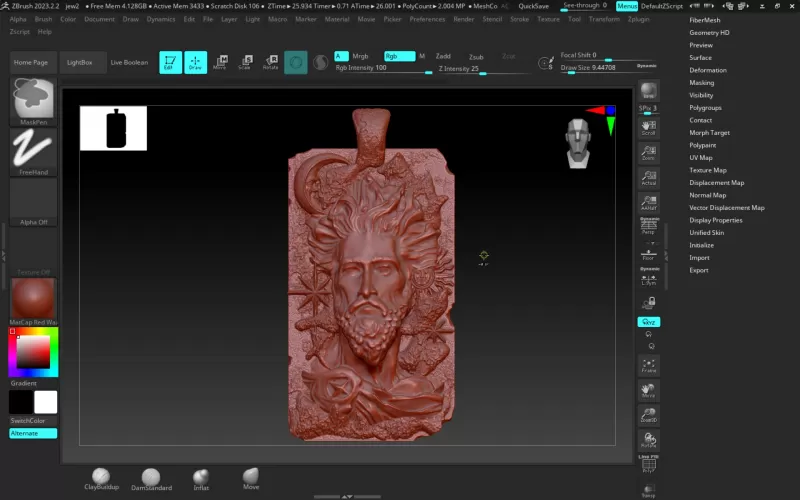Image resolution: width=800 pixels, height=500 pixels.
Task: Expand the Display Properties subpalette
Action: (716, 220)
